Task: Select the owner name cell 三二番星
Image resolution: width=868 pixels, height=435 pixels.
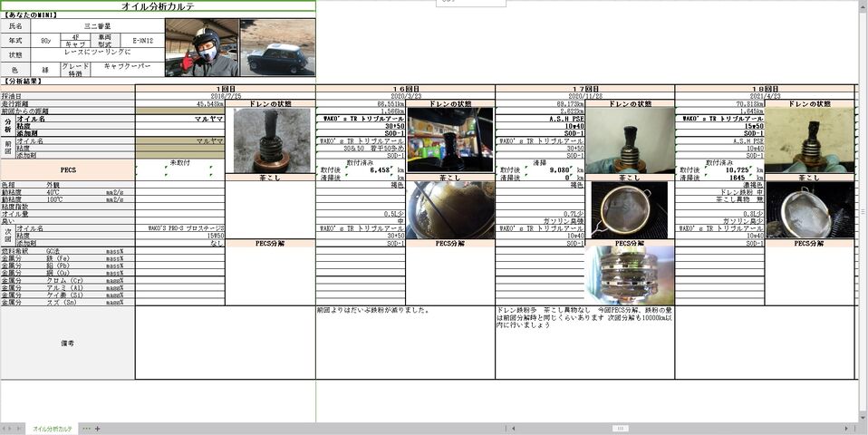Action: pos(98,25)
